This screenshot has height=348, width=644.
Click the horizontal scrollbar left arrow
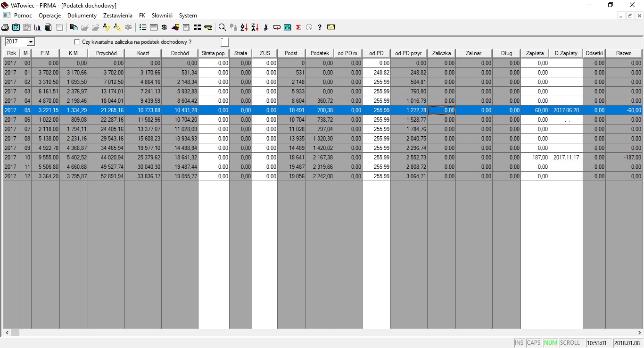[6, 333]
